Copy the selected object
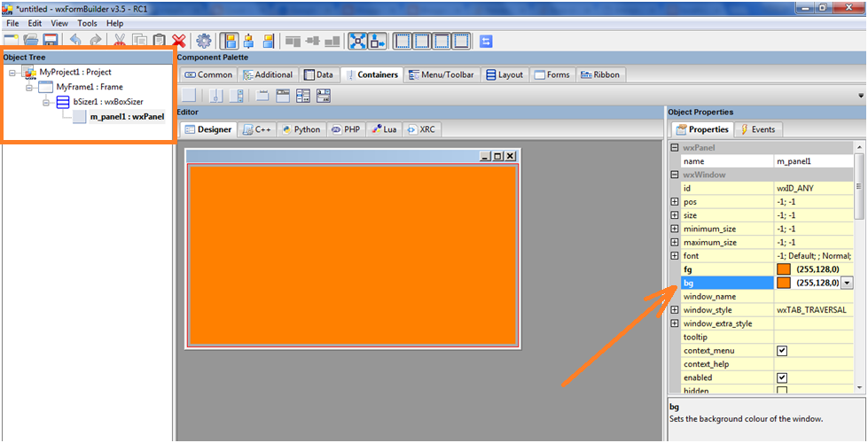868x443 pixels. pyautogui.click(x=139, y=41)
